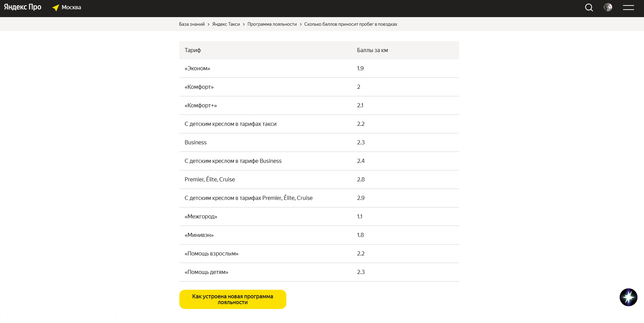The height and width of the screenshot is (323, 644).
Task: Click the Баллы за км column header
Action: pos(372,50)
